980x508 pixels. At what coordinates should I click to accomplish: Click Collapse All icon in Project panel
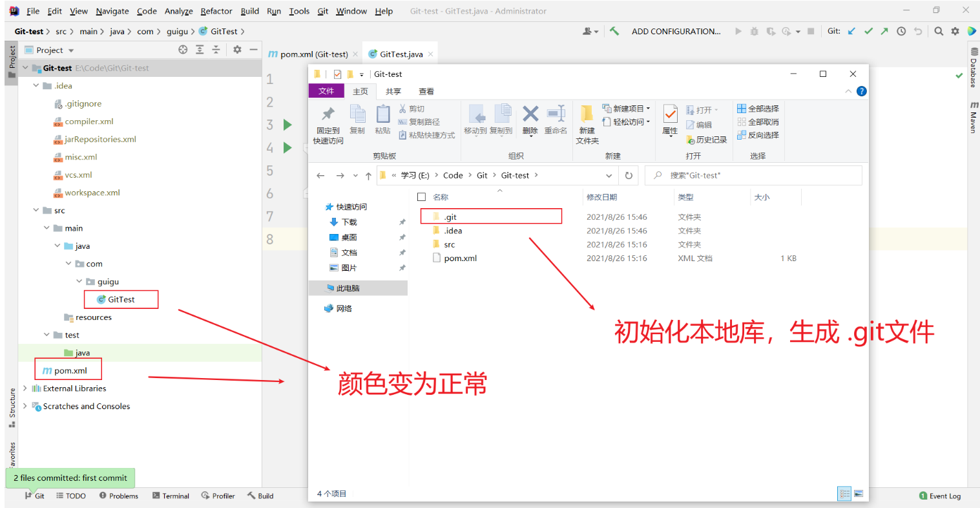(x=216, y=50)
